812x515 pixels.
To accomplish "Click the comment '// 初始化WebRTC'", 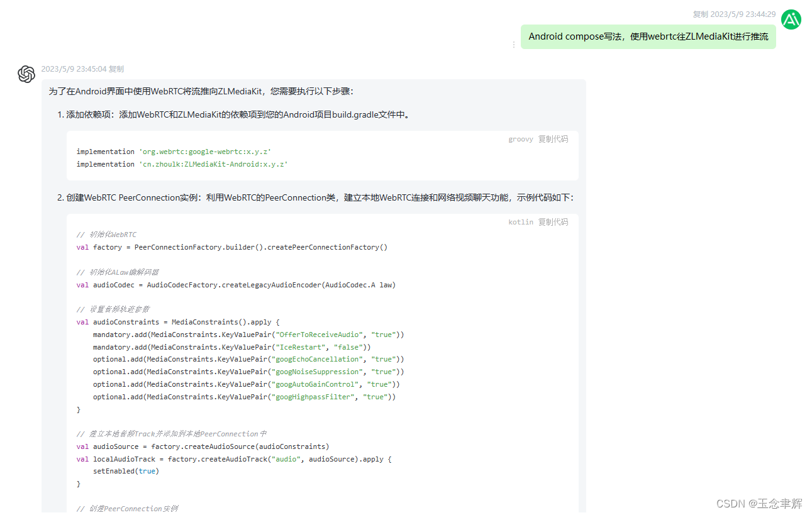I will pos(106,235).
